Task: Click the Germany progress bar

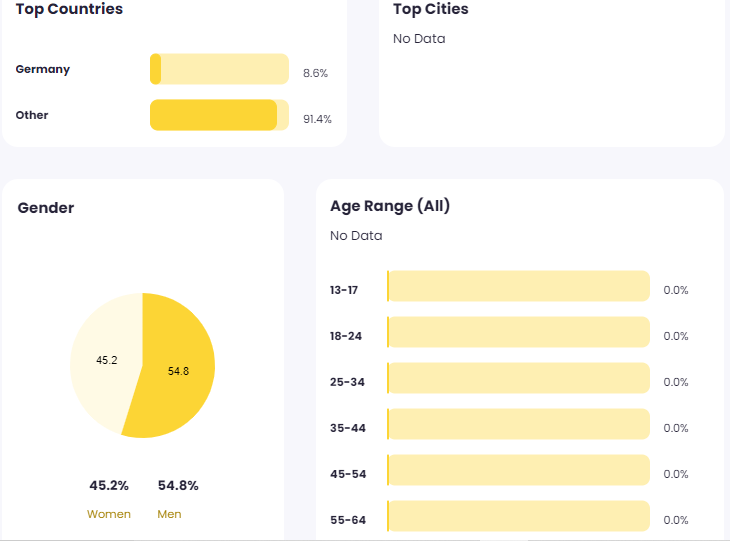Action: pos(219,70)
